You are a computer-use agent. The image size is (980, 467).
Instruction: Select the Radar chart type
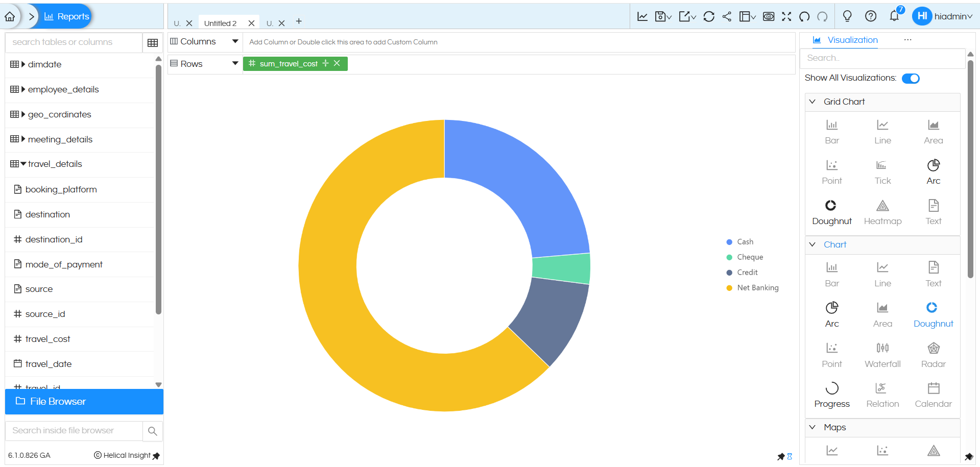coord(933,354)
